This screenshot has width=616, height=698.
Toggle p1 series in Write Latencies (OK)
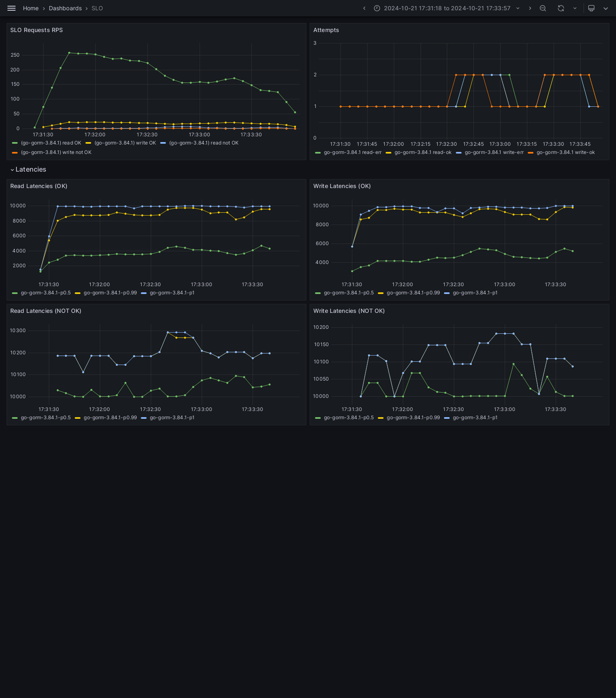(x=475, y=293)
